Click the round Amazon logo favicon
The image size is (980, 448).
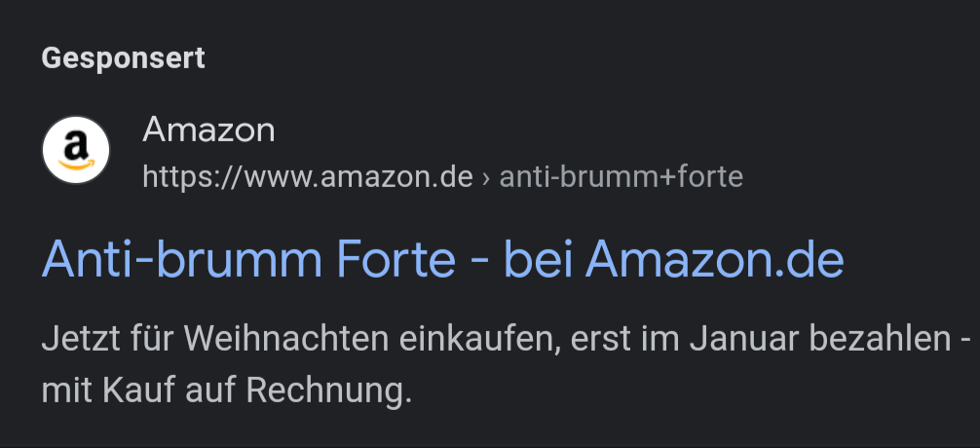[x=76, y=150]
